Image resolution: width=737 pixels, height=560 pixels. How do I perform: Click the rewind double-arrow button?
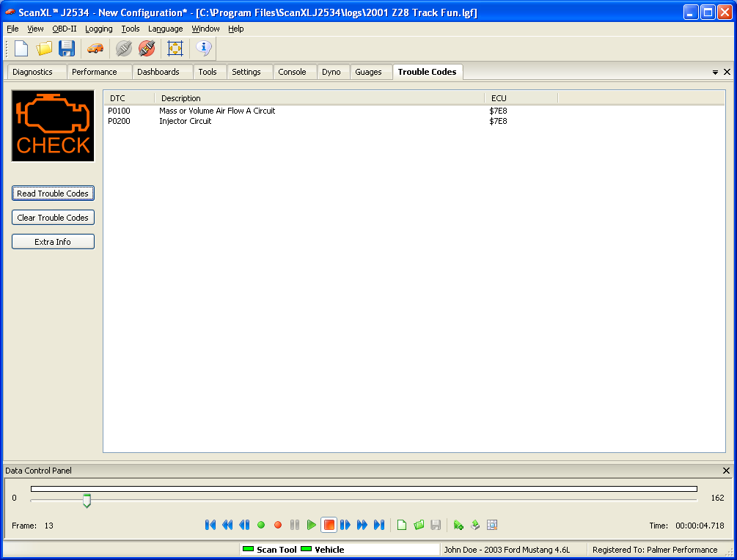tap(227, 525)
